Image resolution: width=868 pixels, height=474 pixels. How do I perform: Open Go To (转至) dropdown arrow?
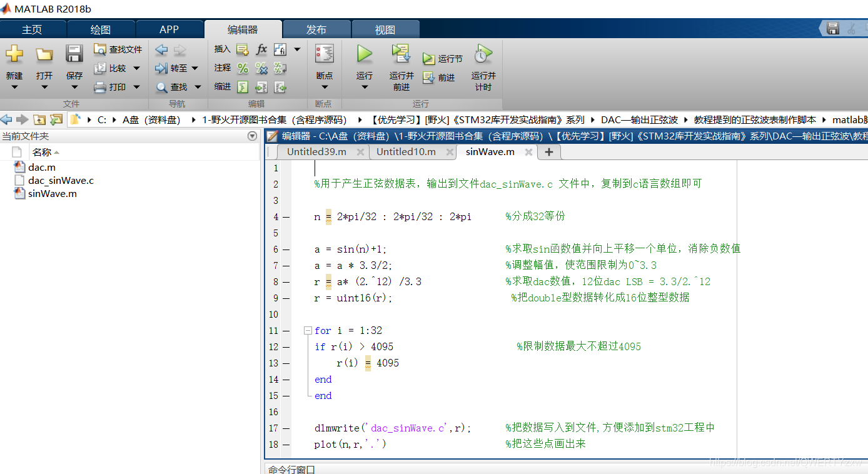(x=194, y=68)
